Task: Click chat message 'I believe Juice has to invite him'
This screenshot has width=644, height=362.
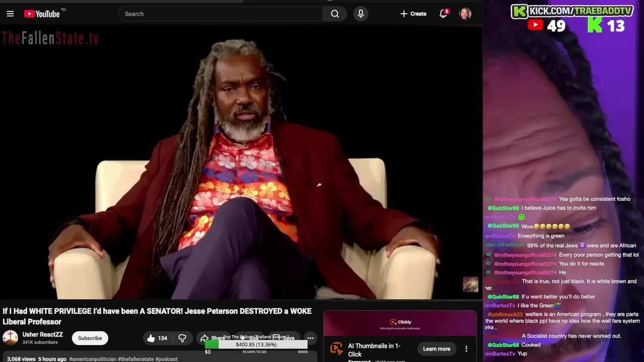Action: point(558,208)
